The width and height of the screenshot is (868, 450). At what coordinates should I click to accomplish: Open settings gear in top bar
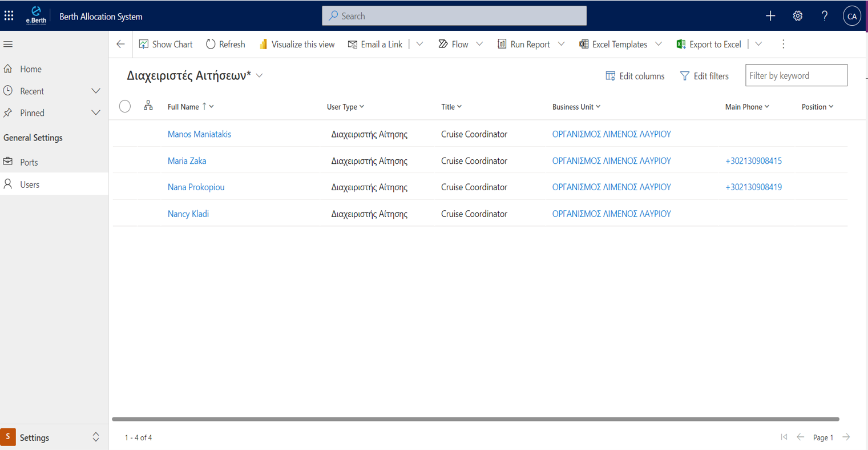[x=798, y=16]
